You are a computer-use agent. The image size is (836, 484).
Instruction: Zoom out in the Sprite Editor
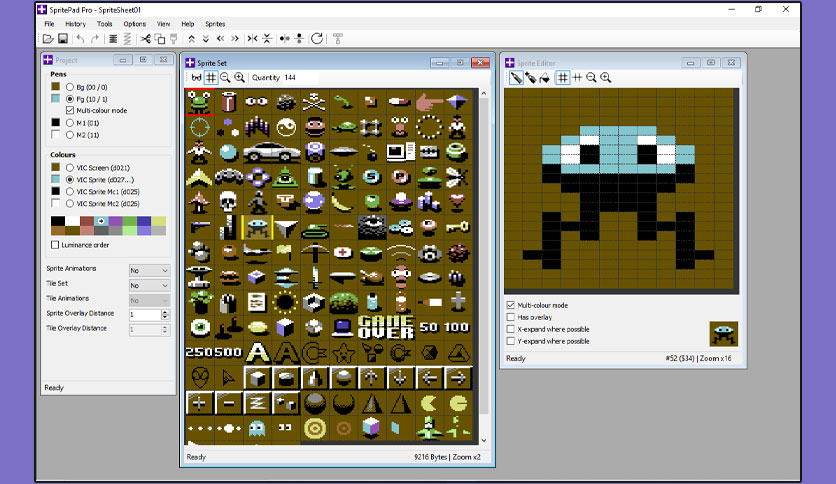tap(591, 78)
